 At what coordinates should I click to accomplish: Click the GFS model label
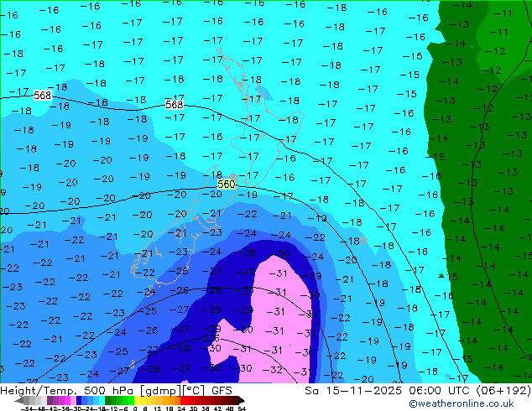point(222,390)
